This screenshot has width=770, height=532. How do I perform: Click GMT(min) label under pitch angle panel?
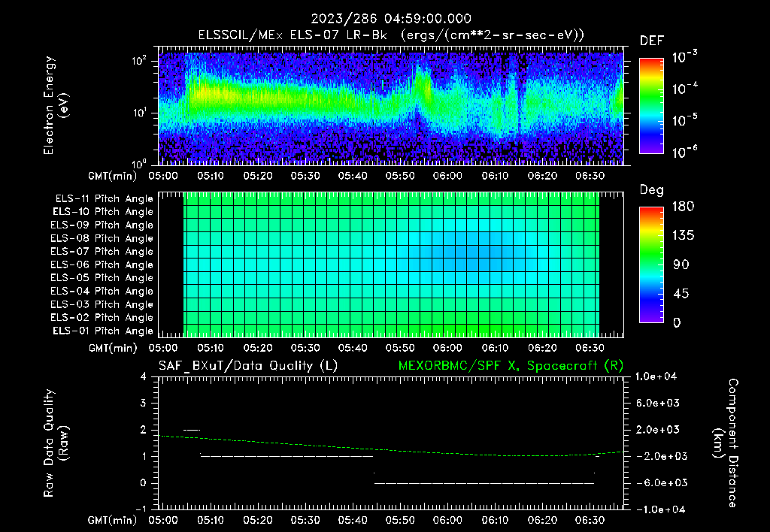(113, 349)
